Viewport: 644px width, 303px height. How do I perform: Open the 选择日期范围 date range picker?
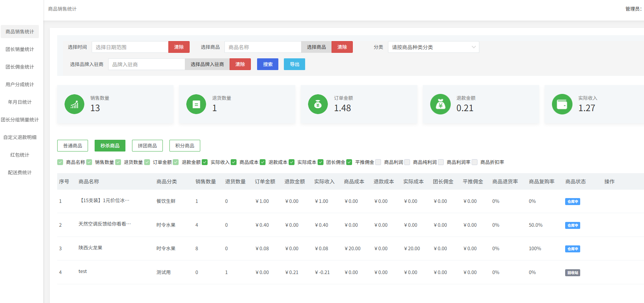130,47
